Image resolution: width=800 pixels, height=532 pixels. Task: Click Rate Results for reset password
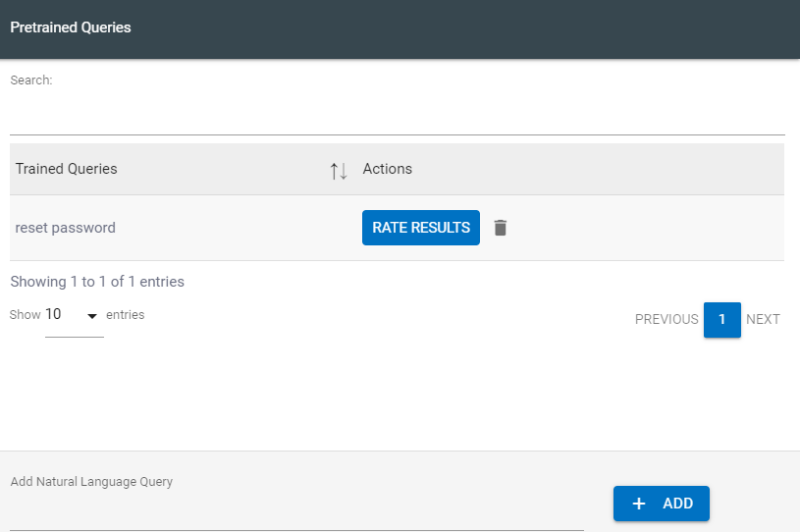coord(420,228)
